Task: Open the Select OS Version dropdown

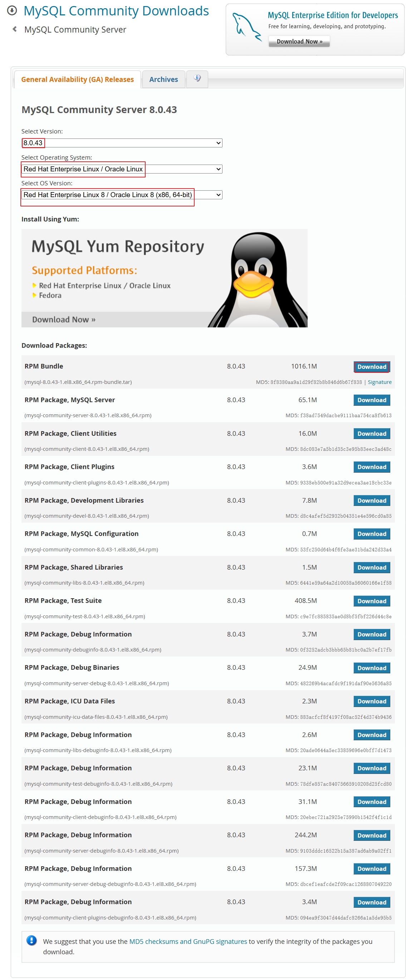Action: [122, 195]
